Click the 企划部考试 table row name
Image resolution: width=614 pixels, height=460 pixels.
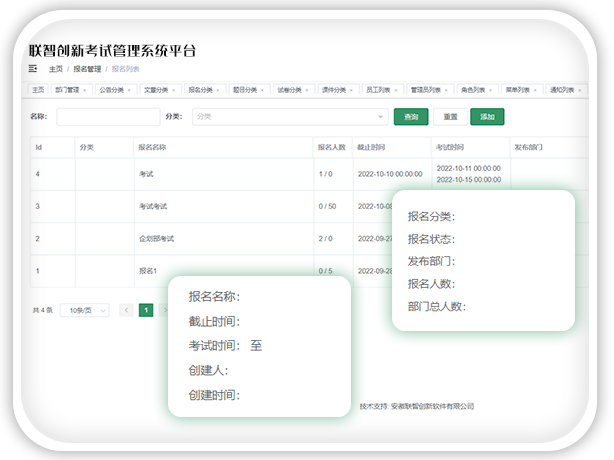pos(158,239)
